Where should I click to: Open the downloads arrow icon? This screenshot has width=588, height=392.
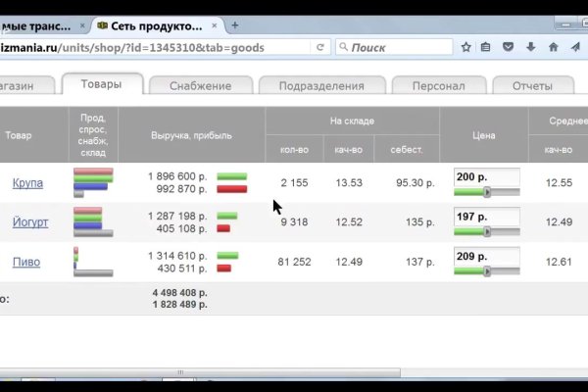click(529, 46)
